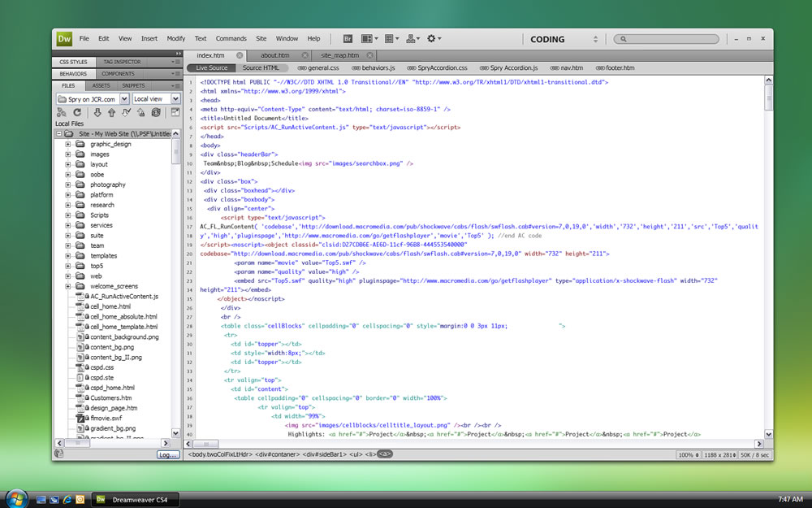Open the Insert menu

[x=149, y=39]
